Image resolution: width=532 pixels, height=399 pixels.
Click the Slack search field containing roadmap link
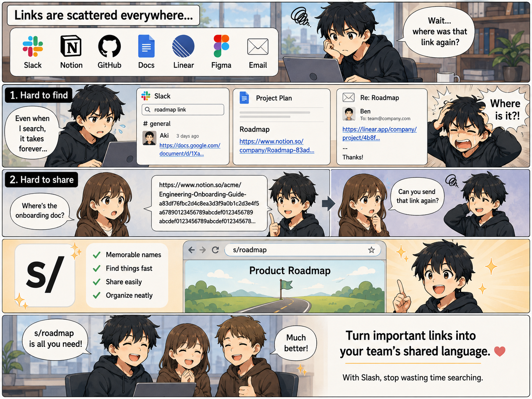[x=183, y=109]
